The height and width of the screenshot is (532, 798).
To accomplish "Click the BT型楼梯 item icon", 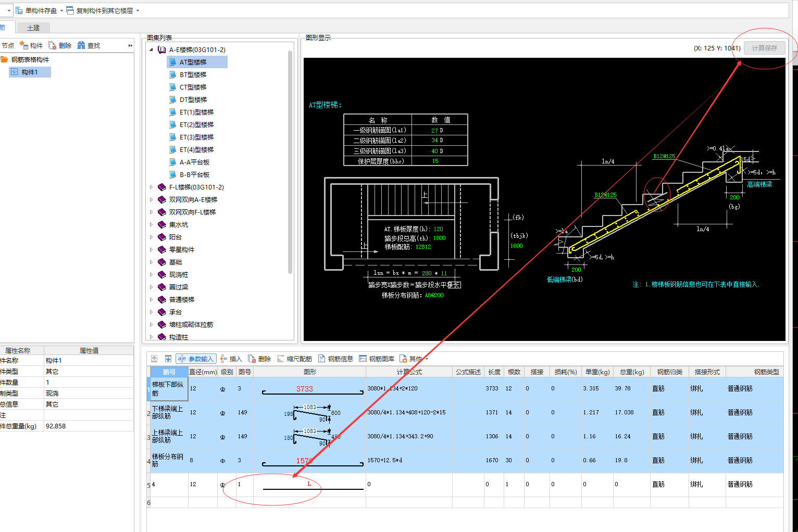I will [172, 74].
